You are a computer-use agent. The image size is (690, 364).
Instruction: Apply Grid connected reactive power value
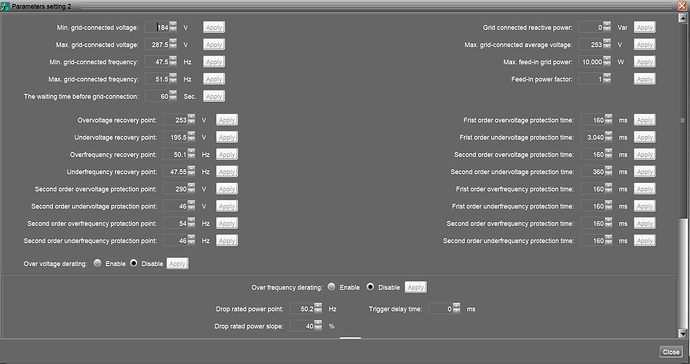click(645, 27)
